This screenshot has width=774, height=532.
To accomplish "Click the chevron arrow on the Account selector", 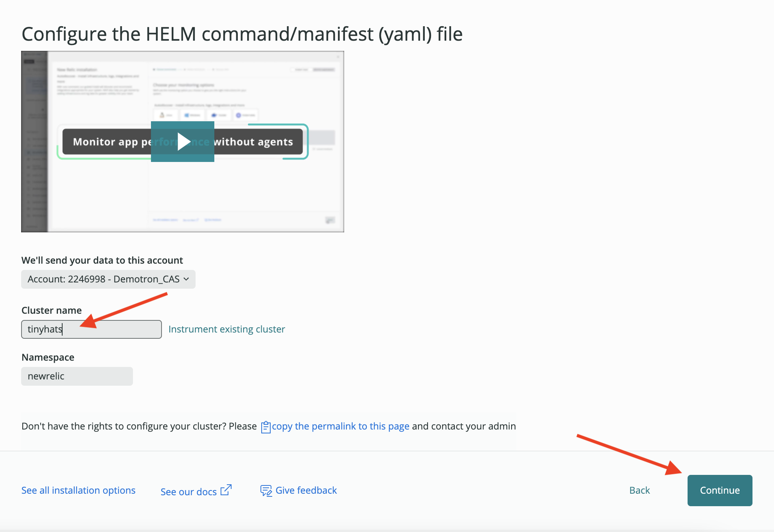I will point(186,279).
